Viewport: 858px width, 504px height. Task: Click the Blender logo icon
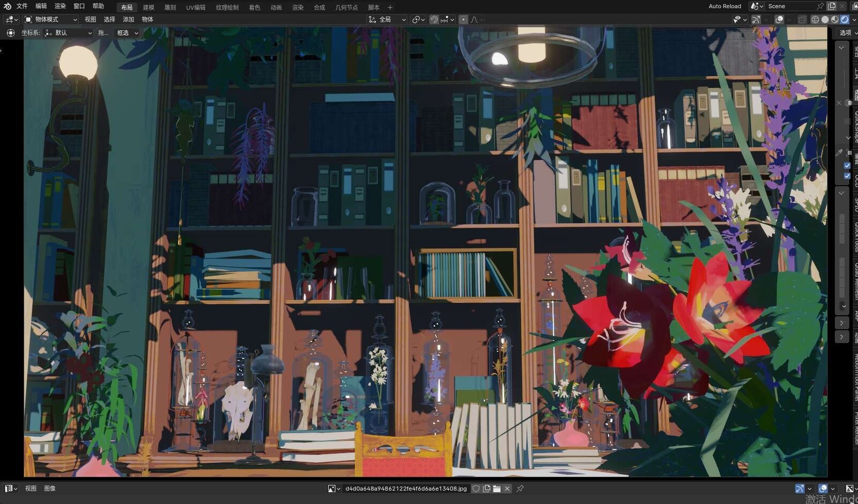pos(8,6)
